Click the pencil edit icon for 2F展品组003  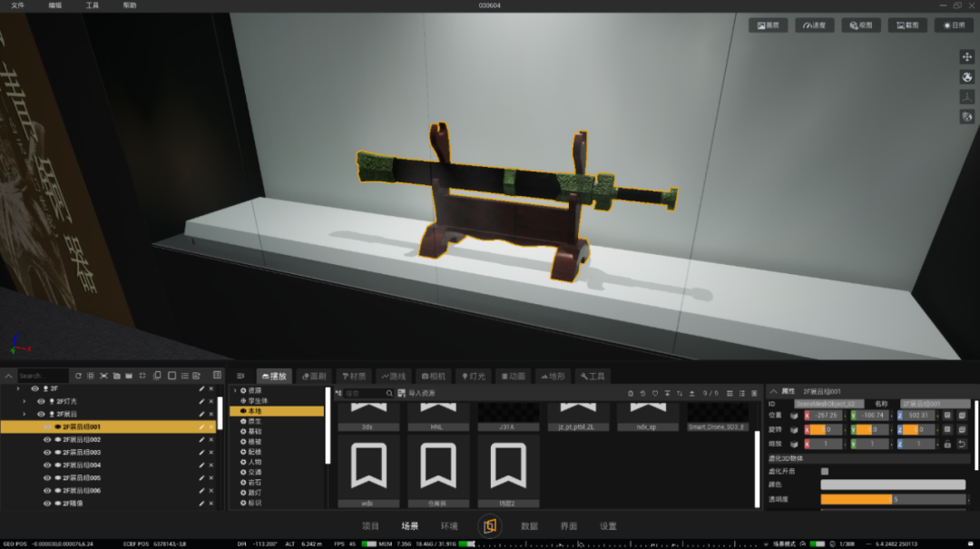coord(201,452)
